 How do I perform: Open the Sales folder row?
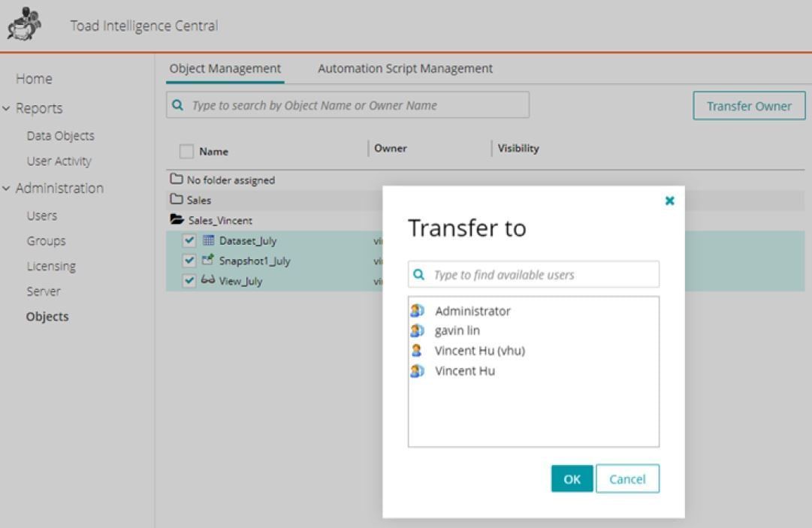coord(199,200)
